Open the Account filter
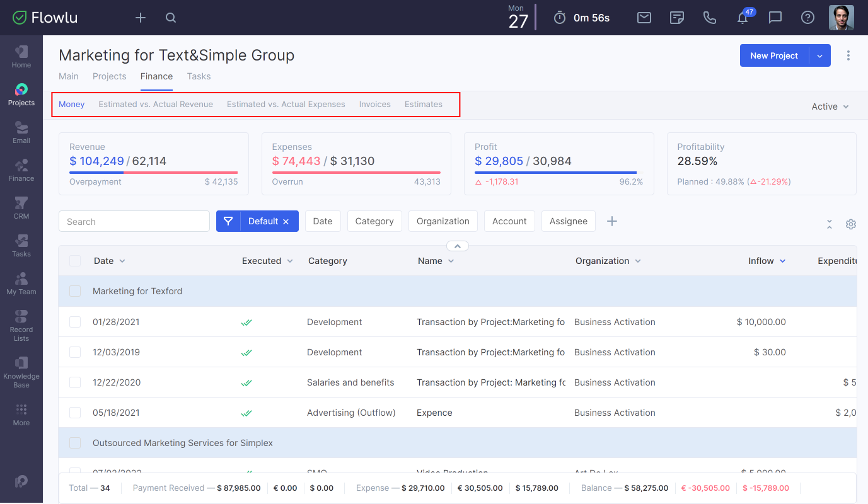This screenshot has width=868, height=504. pos(509,221)
